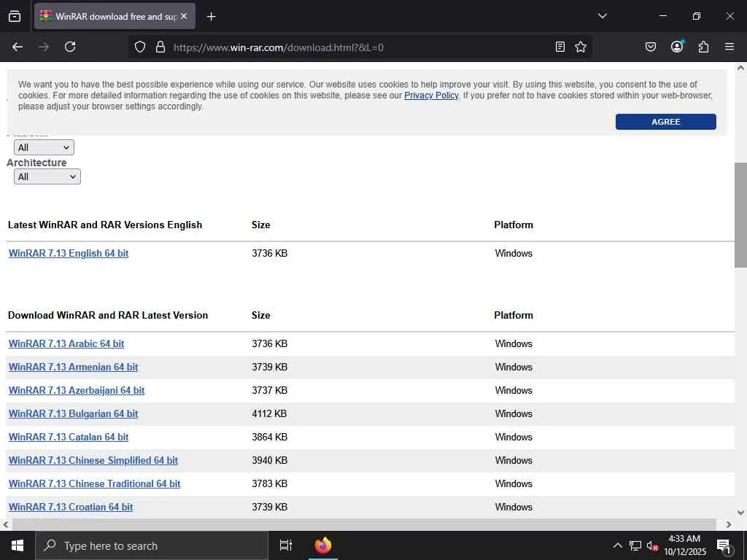Download WinRAR 7.13 Armenian 64 bit
Viewport: 747px width, 560px height.
74,367
